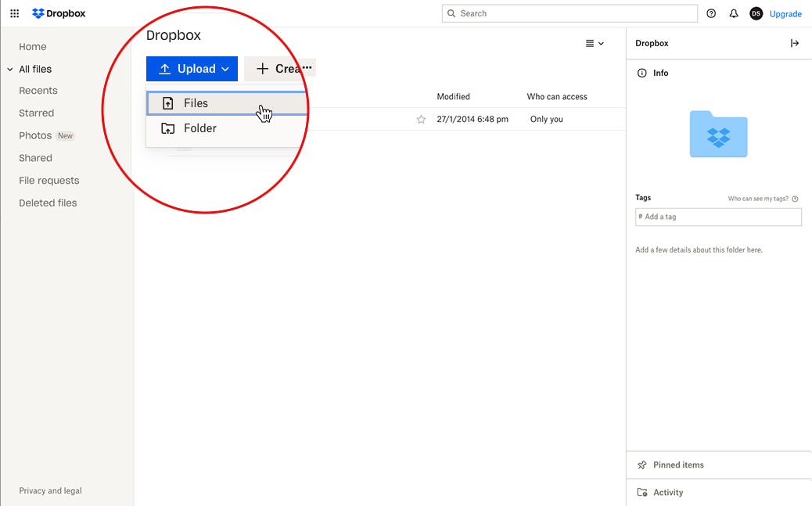Click the Upgrade link
The width and height of the screenshot is (812, 506).
pyautogui.click(x=785, y=14)
